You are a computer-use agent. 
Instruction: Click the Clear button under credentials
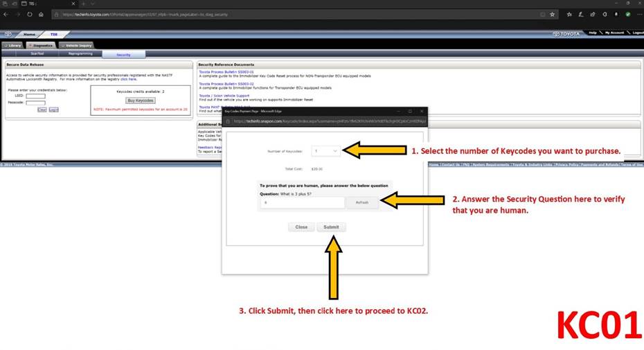point(42,110)
